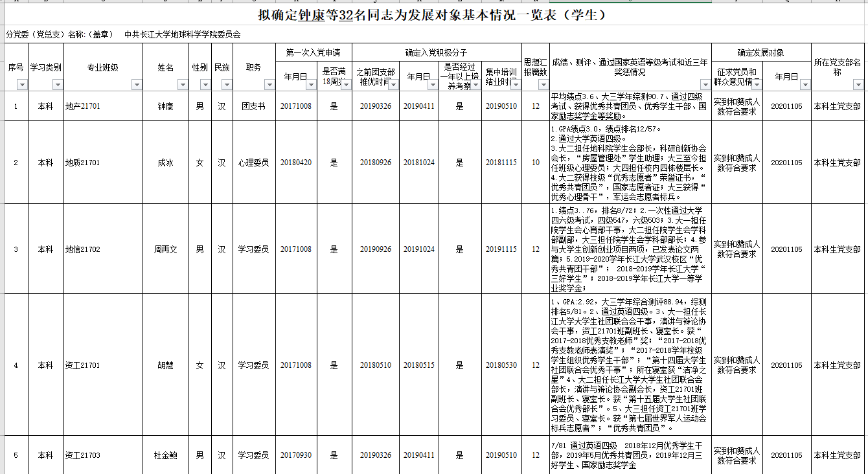Select the 平均绩点3.6 achievements cell
Screen dimensions: 868x474
pyautogui.click(x=630, y=106)
